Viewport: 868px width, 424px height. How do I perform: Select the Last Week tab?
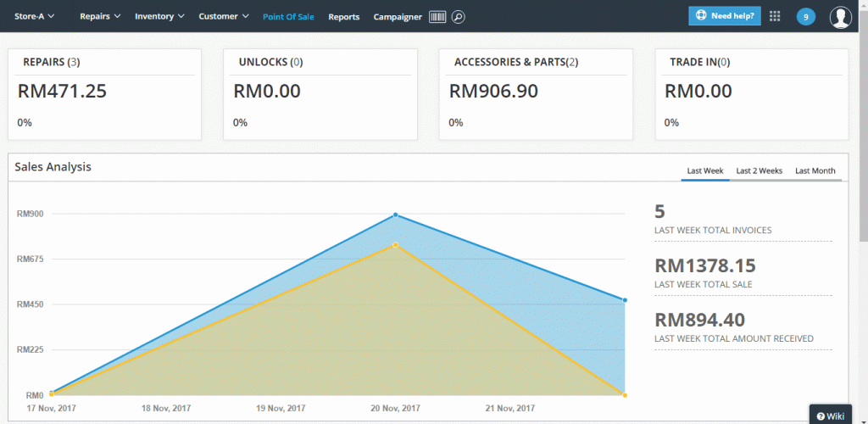click(x=705, y=171)
